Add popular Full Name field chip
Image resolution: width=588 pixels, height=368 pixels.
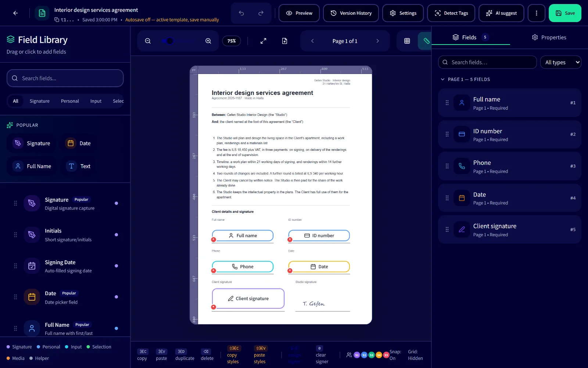32,166
